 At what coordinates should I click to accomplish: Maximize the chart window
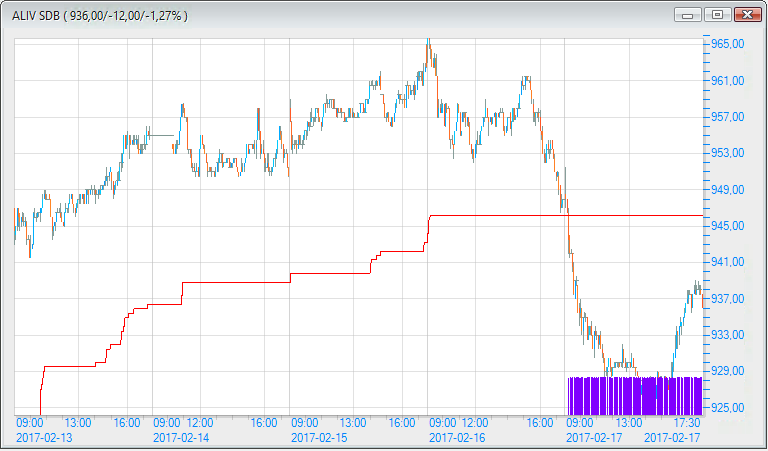pos(716,15)
